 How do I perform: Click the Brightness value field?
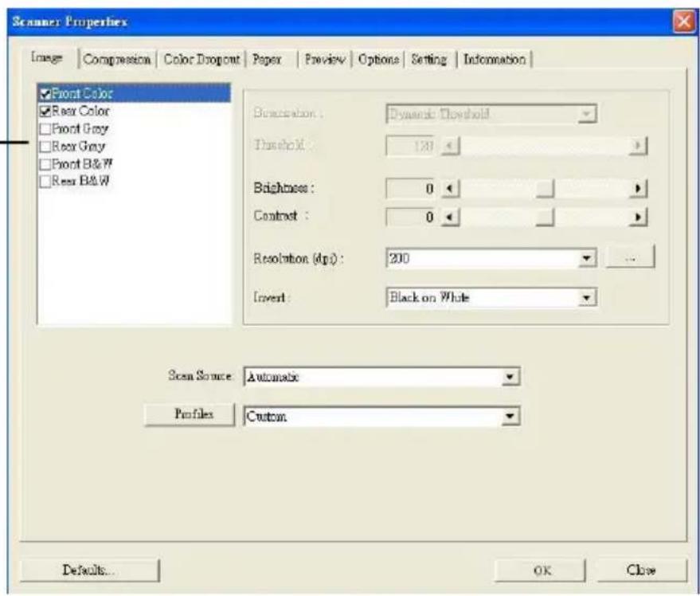(411, 189)
